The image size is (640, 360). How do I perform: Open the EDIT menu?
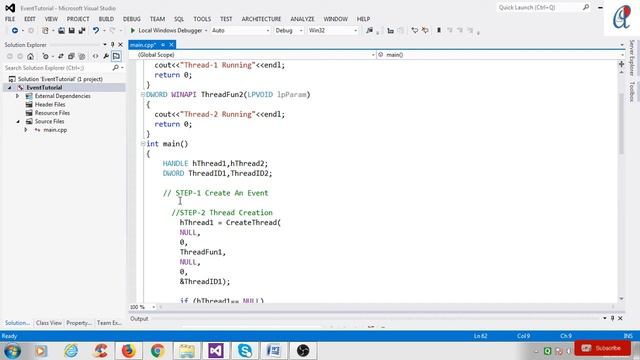coord(30,19)
